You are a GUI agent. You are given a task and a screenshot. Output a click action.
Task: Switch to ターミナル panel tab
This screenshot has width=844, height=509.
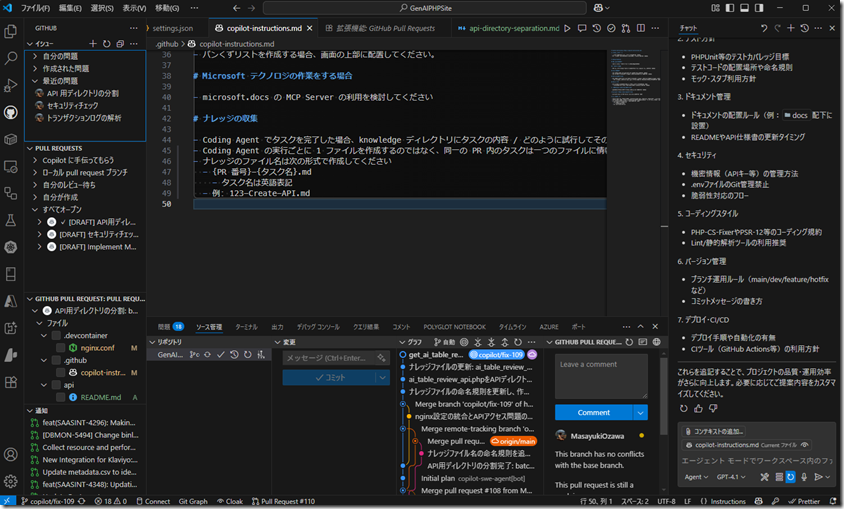coord(247,327)
